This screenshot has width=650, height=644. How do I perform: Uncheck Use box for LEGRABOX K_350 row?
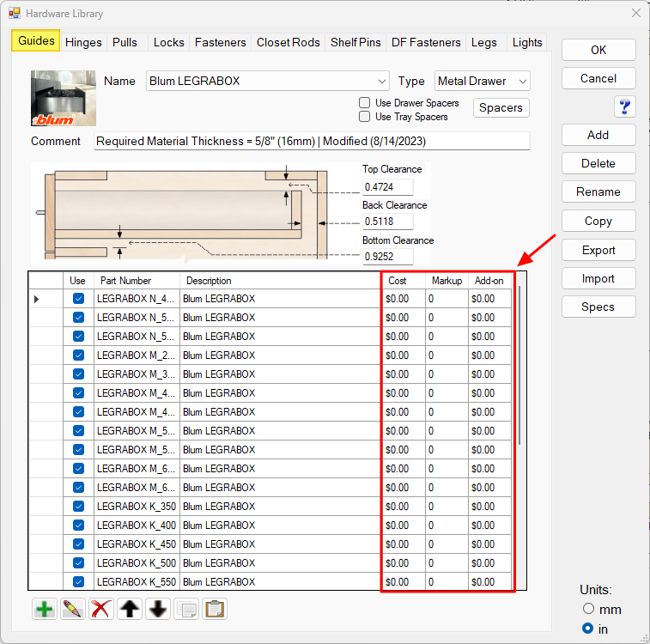[78, 507]
